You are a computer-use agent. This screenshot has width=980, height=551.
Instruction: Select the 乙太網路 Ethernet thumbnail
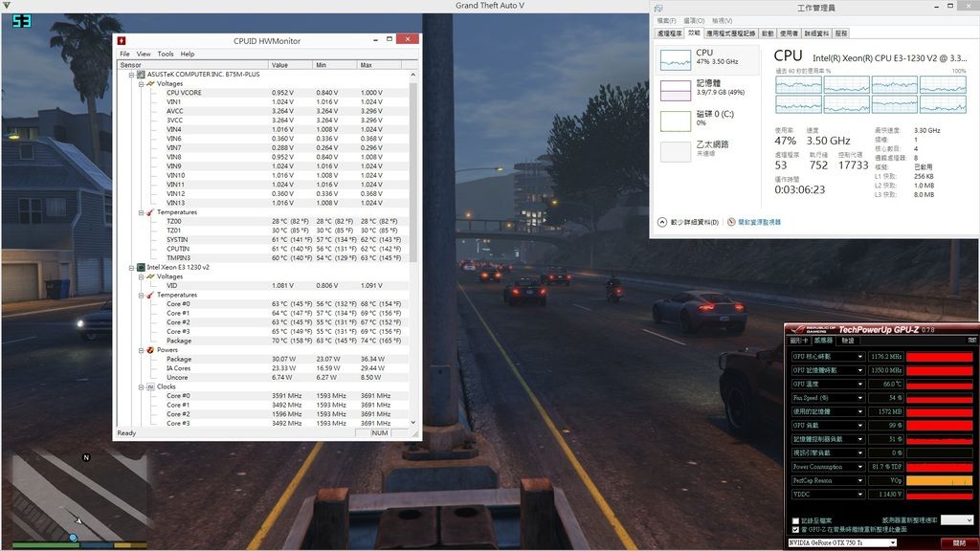click(x=676, y=152)
